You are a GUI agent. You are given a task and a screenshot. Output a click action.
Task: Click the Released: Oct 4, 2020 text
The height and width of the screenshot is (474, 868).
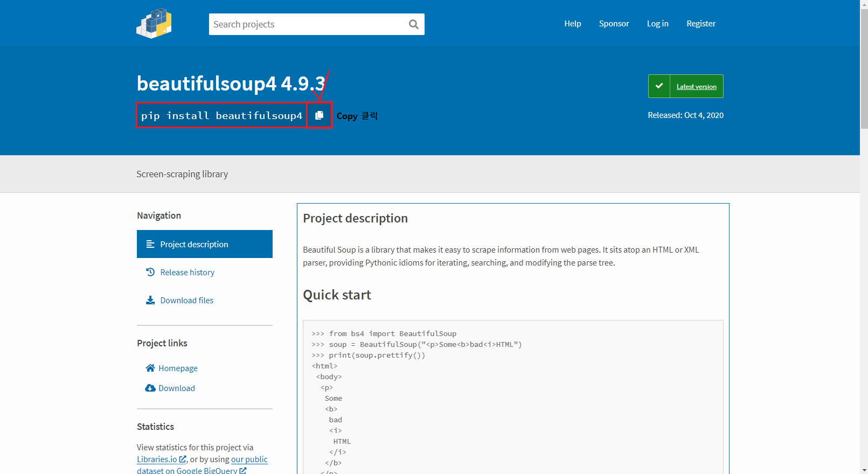tap(685, 115)
